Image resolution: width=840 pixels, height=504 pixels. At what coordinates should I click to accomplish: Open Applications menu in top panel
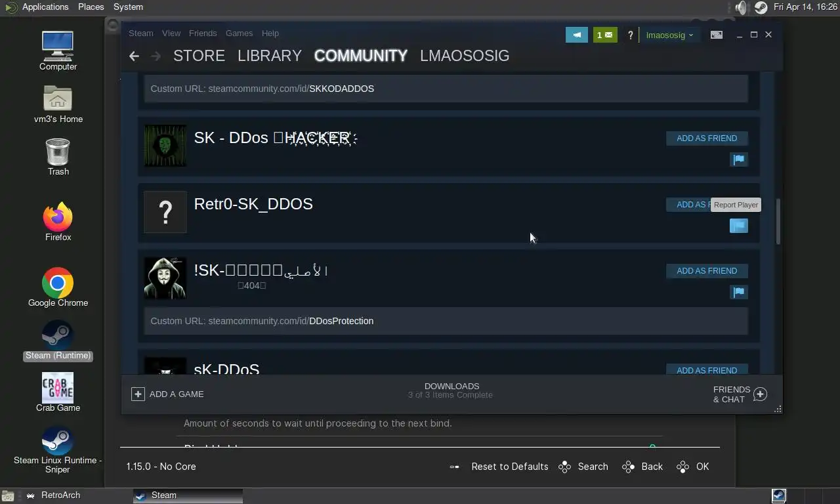click(x=45, y=7)
